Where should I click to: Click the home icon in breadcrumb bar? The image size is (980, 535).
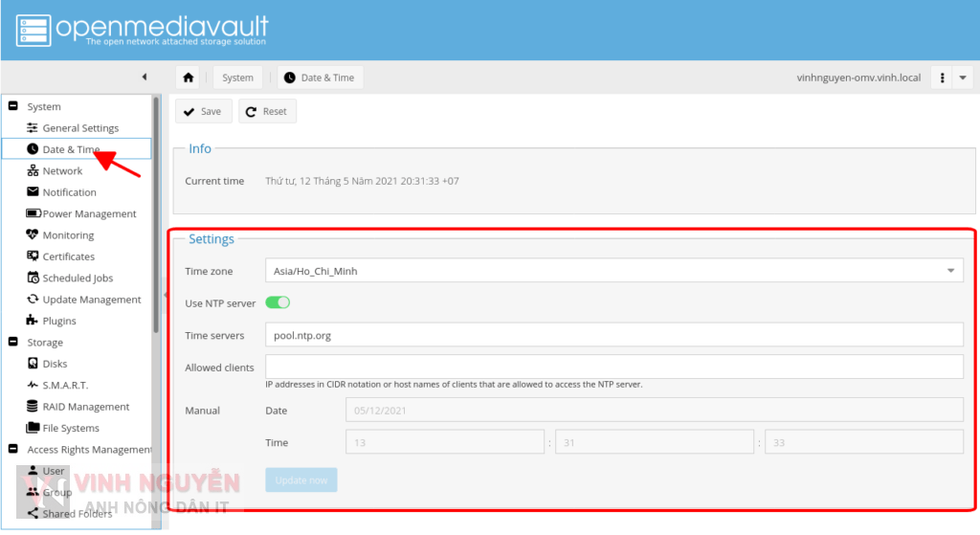point(189,78)
